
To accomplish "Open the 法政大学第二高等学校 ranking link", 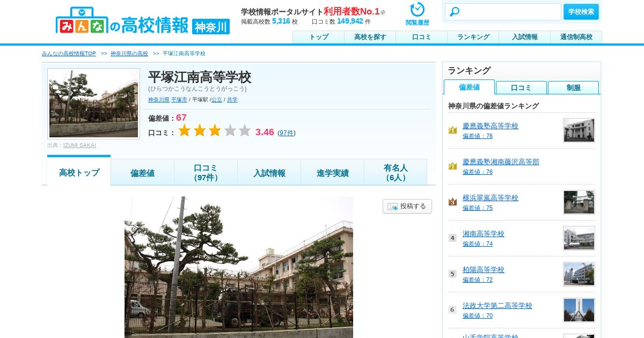I will pyautogui.click(x=497, y=305).
